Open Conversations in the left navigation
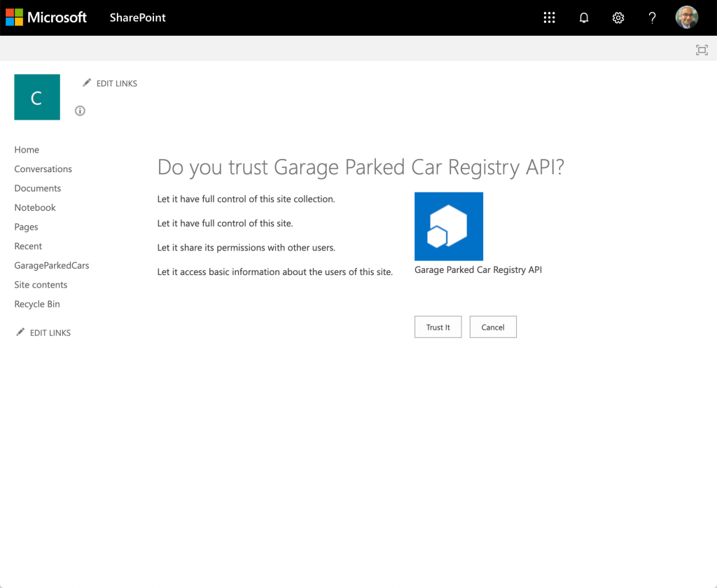Screen dimensions: 717x588 click(x=43, y=169)
